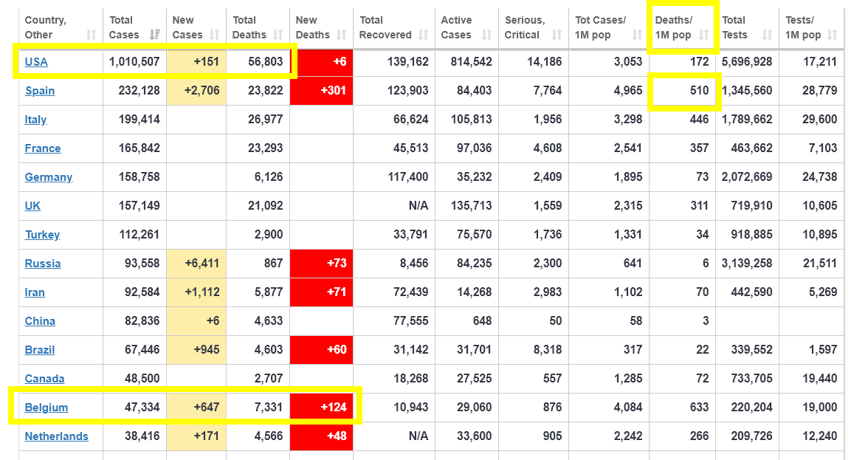Open the China country link

coord(40,321)
